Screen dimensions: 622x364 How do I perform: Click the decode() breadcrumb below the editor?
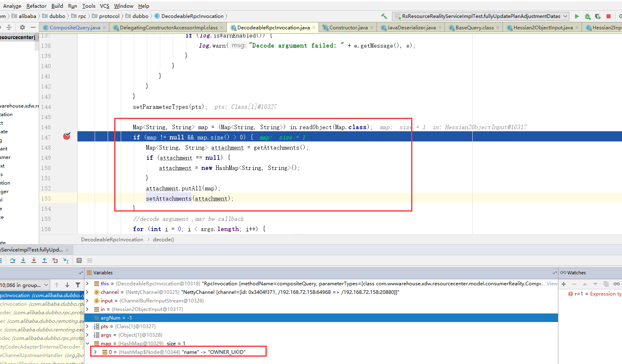coord(163,240)
